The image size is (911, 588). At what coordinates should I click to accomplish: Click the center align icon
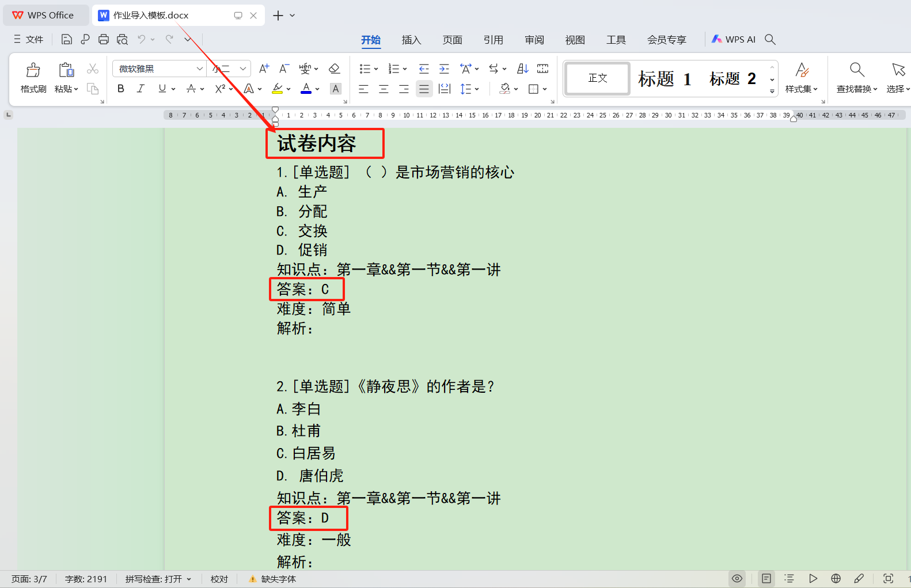coord(384,89)
